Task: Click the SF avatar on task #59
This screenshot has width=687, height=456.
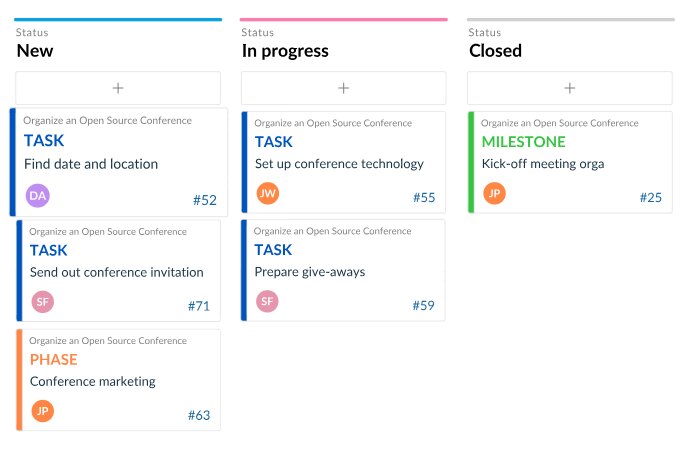Action: 267,301
